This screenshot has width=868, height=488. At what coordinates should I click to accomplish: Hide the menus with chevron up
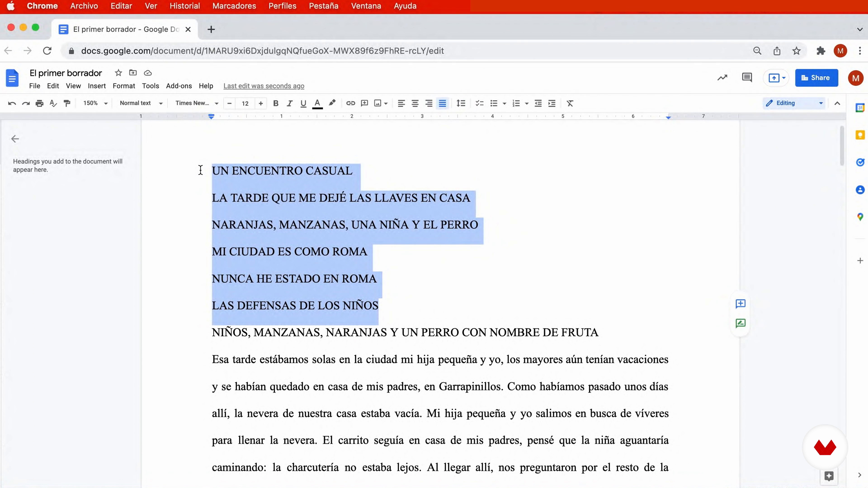coord(837,103)
